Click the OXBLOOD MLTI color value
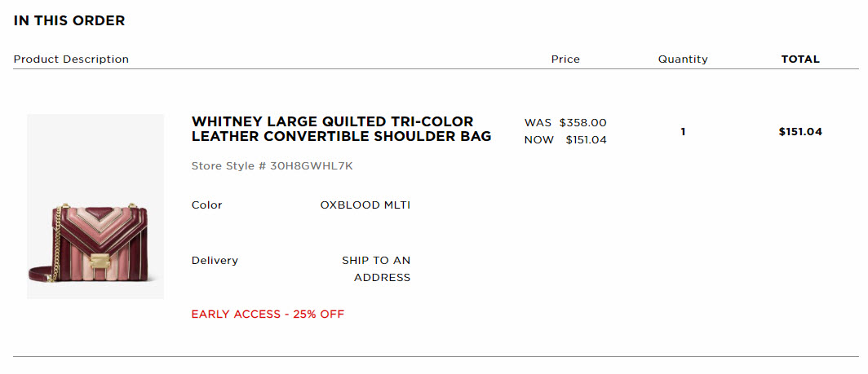Screen dimensions: 868x374 365,205
